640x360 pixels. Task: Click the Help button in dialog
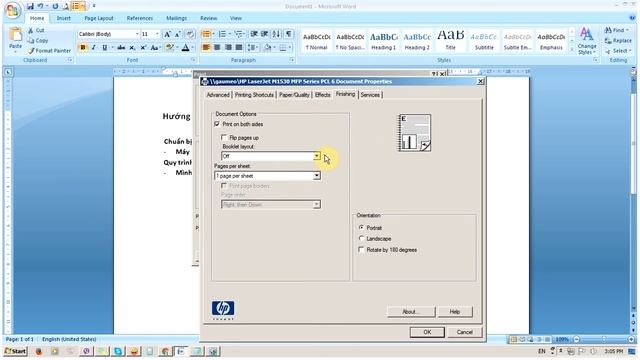455,312
